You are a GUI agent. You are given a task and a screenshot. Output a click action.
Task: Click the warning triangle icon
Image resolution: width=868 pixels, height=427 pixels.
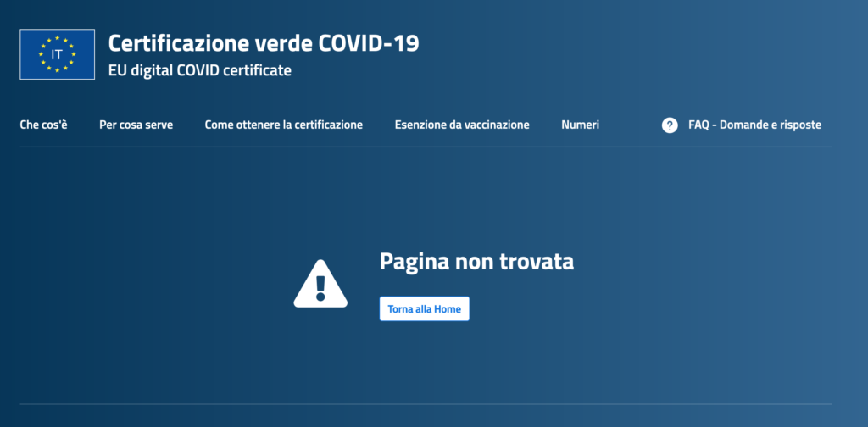tap(320, 283)
